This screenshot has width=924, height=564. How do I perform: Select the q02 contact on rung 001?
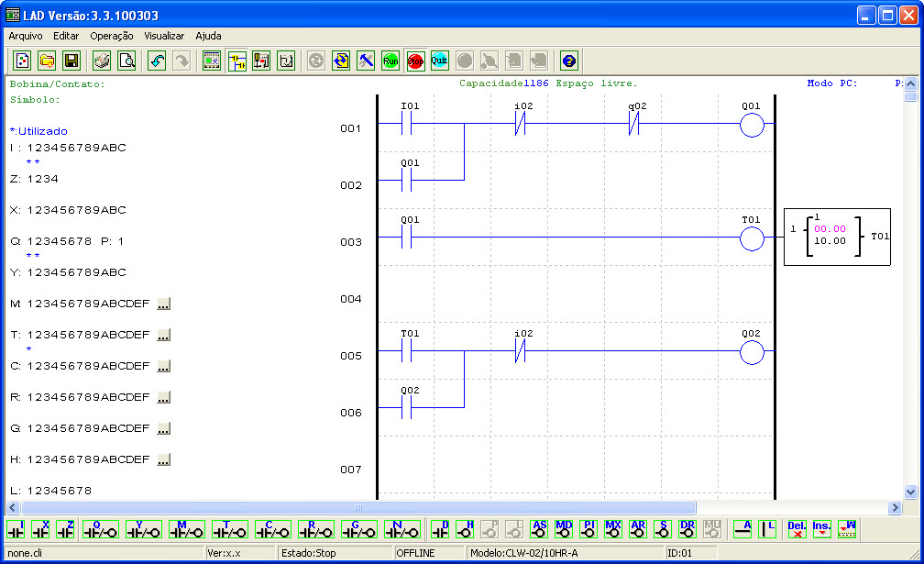click(x=634, y=123)
